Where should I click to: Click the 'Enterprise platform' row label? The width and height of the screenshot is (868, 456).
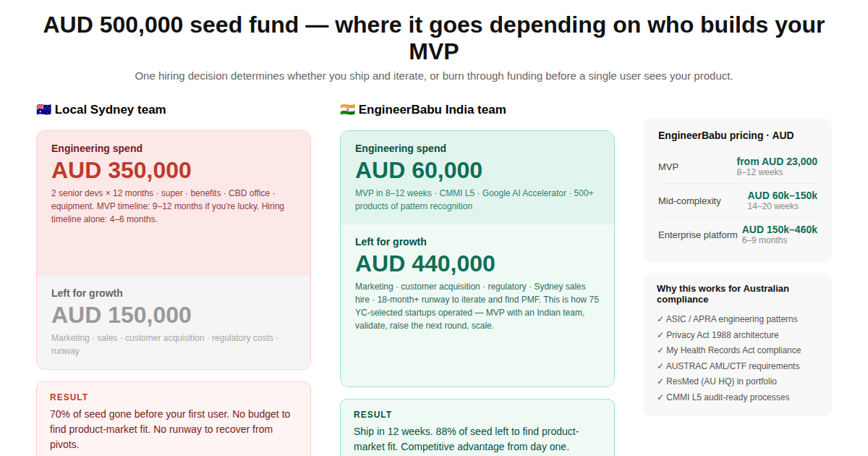coord(698,235)
